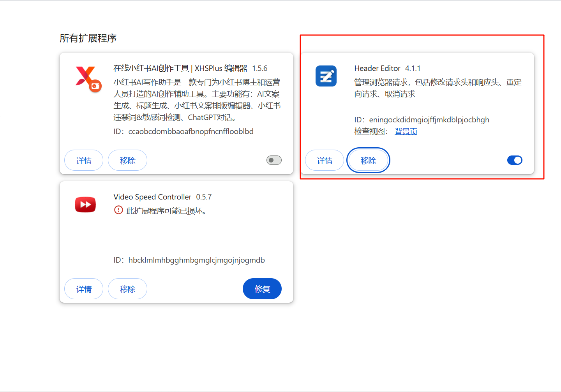Click 移除 on Header Editor

(368, 160)
